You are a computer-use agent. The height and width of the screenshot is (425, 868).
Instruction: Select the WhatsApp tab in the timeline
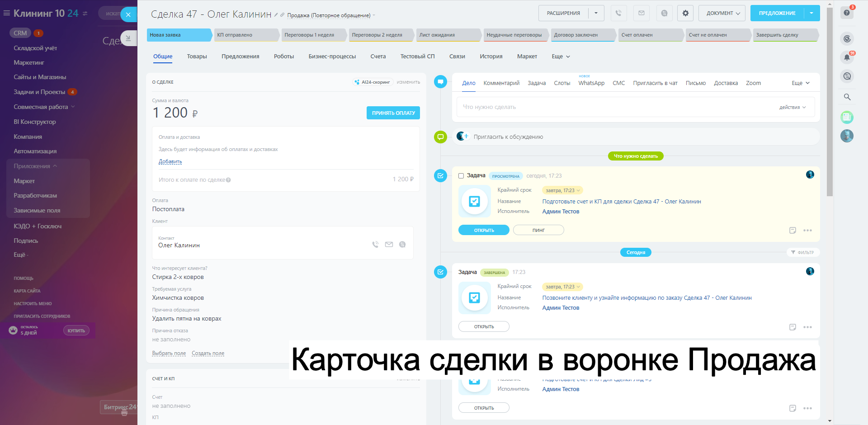click(591, 83)
